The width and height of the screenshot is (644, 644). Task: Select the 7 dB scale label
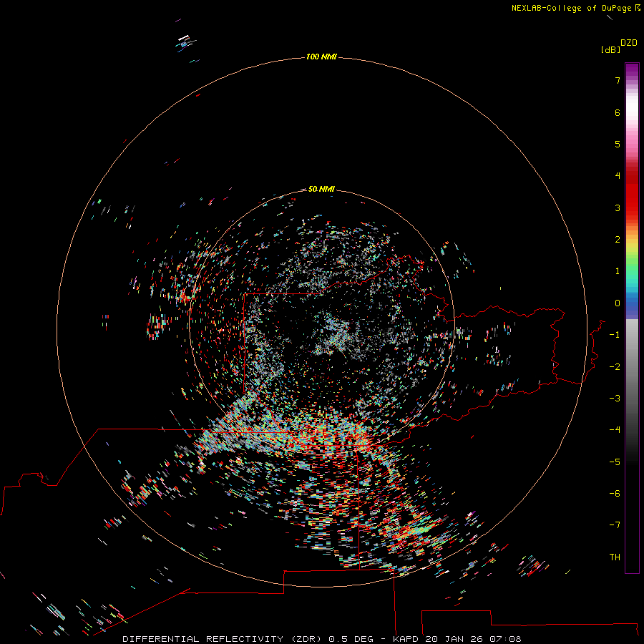[618, 80]
